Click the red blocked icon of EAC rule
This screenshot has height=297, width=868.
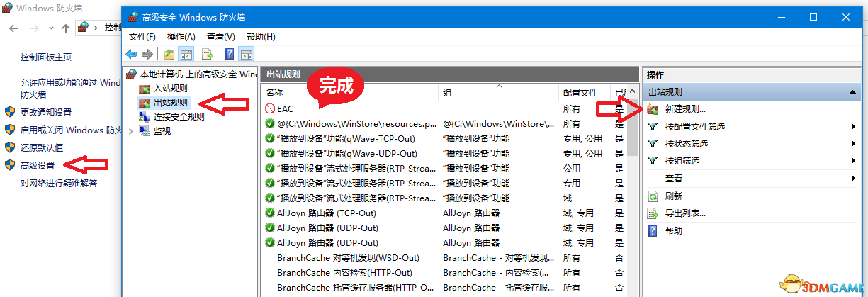(270, 108)
